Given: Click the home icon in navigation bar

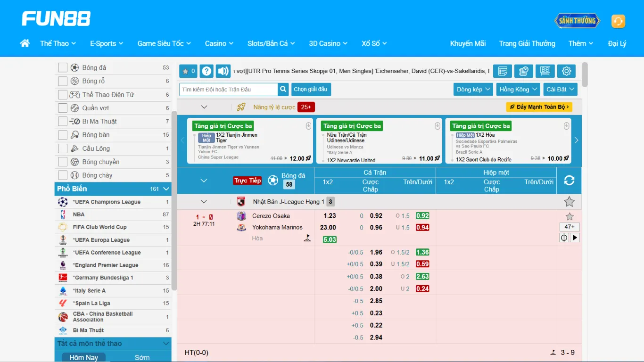Looking at the screenshot, I should pyautogui.click(x=25, y=43).
